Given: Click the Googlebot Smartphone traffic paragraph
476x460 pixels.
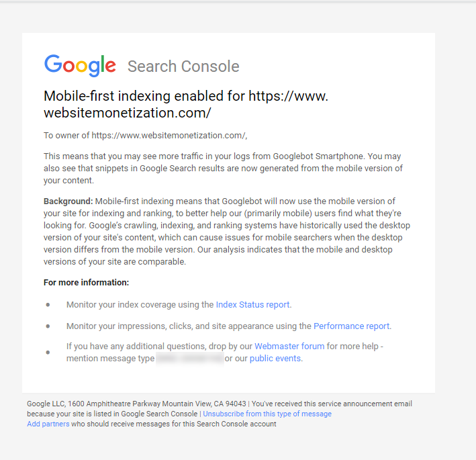Looking at the screenshot, I should click(x=223, y=168).
